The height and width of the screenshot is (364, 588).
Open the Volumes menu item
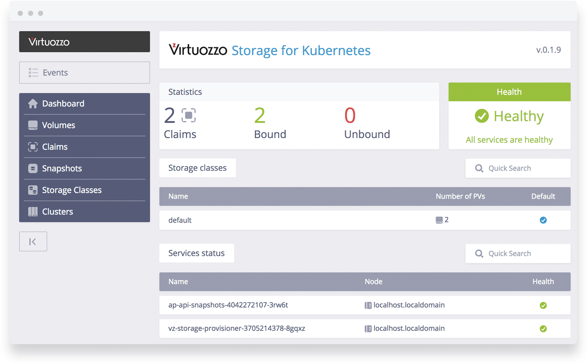tap(84, 125)
